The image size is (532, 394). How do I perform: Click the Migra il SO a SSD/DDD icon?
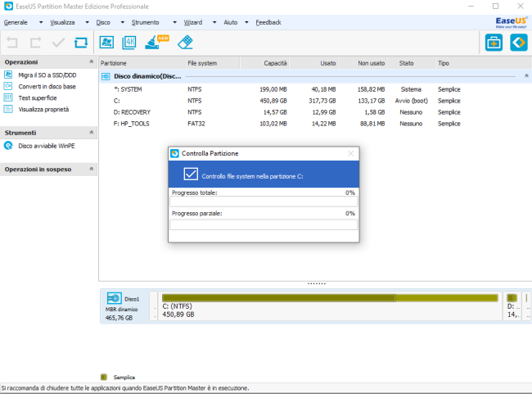[8, 75]
